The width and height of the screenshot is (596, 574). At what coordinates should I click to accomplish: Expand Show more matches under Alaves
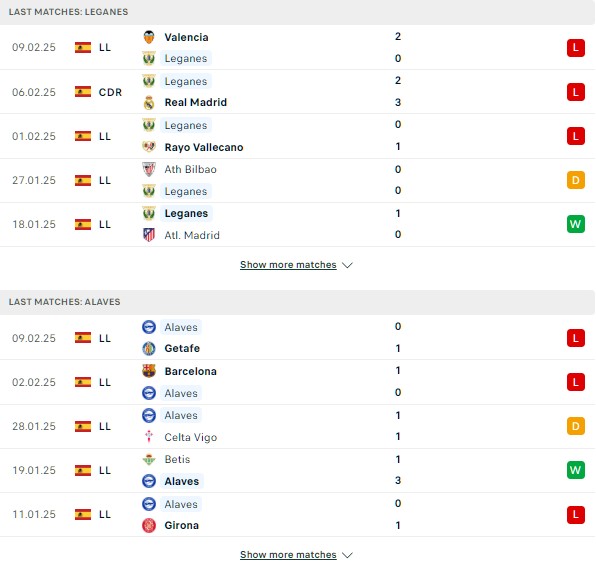[288, 555]
